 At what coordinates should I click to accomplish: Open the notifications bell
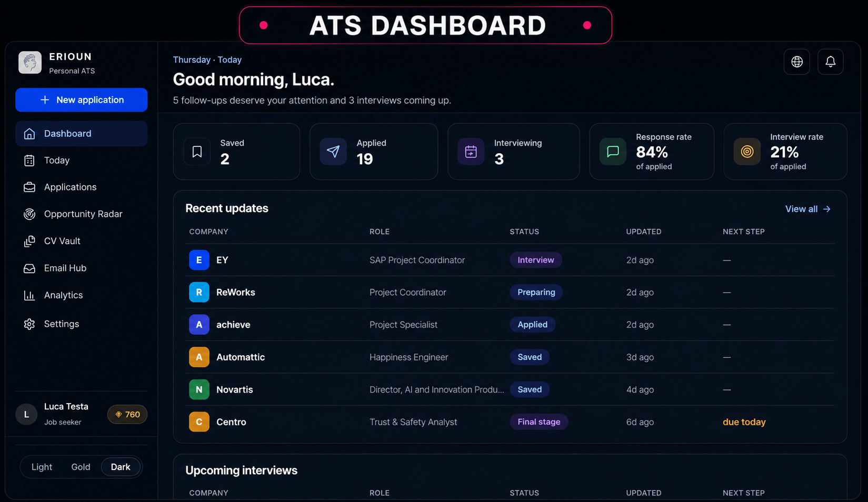pos(830,62)
